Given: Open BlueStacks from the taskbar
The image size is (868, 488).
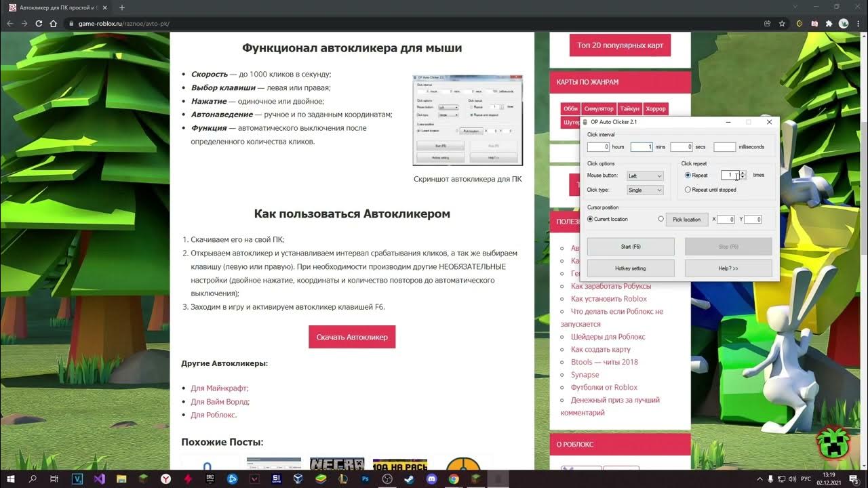Looking at the screenshot, I should (321, 479).
